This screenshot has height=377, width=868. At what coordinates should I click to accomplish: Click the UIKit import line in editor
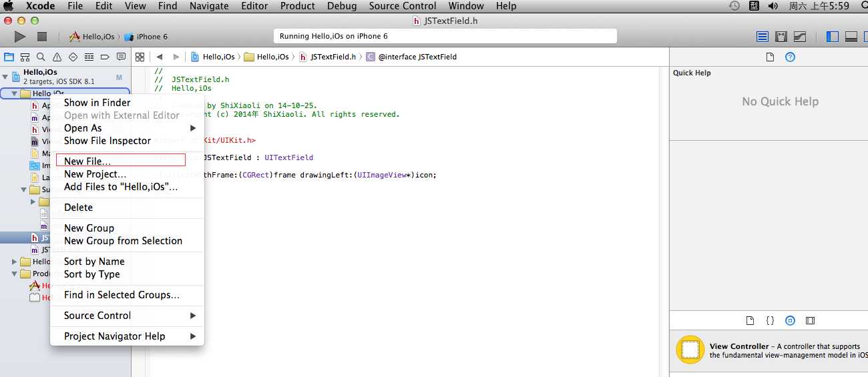pyautogui.click(x=205, y=141)
